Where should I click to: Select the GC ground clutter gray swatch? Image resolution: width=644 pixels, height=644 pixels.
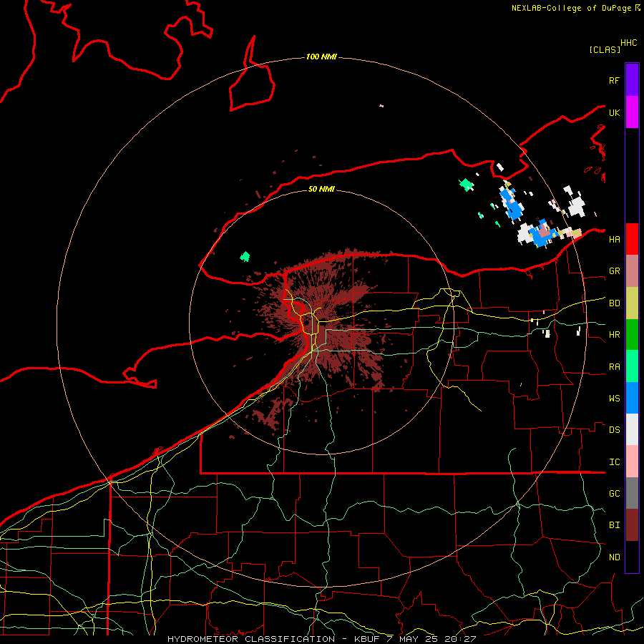(632, 493)
